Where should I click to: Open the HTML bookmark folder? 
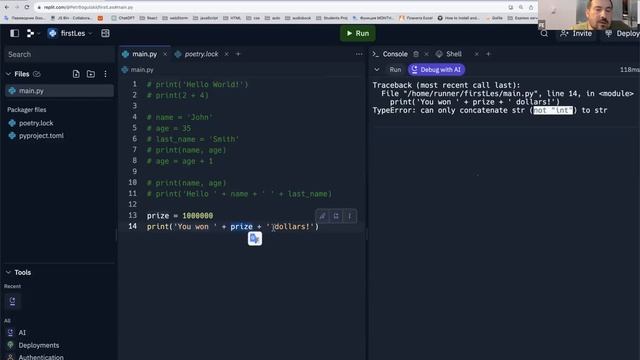click(x=232, y=18)
